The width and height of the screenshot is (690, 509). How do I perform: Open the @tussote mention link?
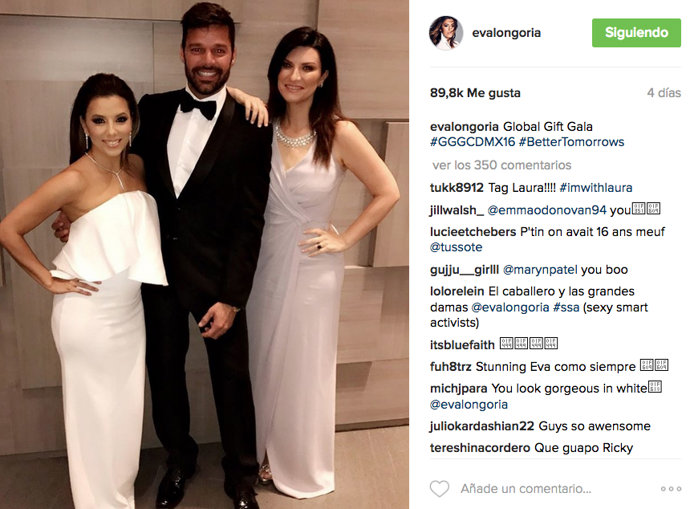pos(456,247)
